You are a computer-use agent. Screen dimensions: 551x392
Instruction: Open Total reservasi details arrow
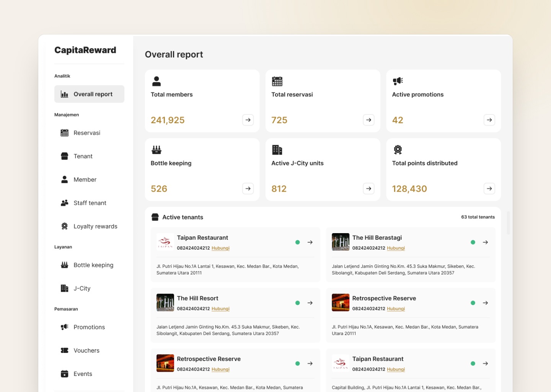click(x=368, y=120)
